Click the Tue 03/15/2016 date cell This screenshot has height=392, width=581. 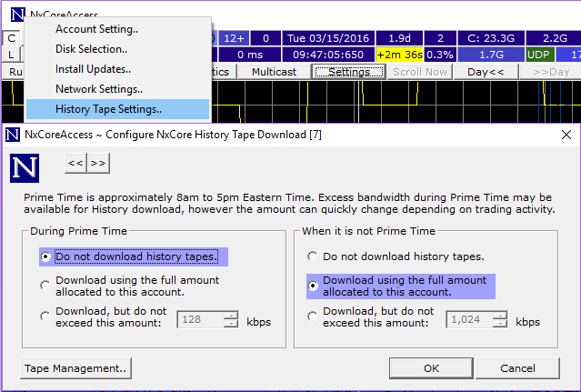(x=328, y=38)
